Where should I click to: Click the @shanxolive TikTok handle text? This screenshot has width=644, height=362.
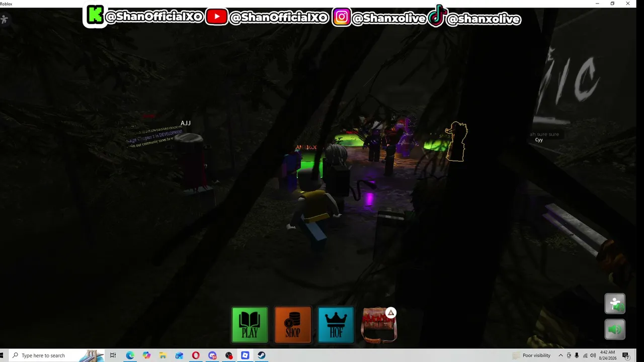(484, 19)
